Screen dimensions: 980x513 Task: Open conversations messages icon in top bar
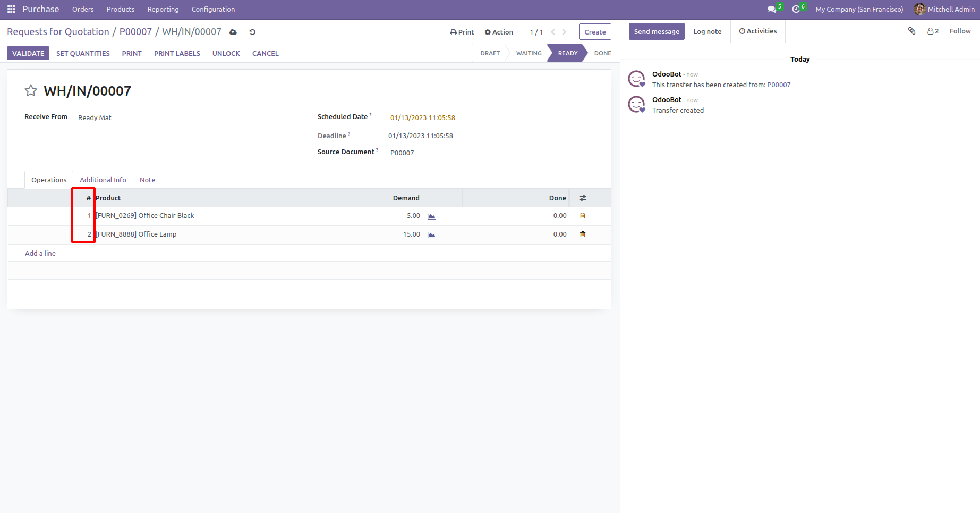coord(772,9)
